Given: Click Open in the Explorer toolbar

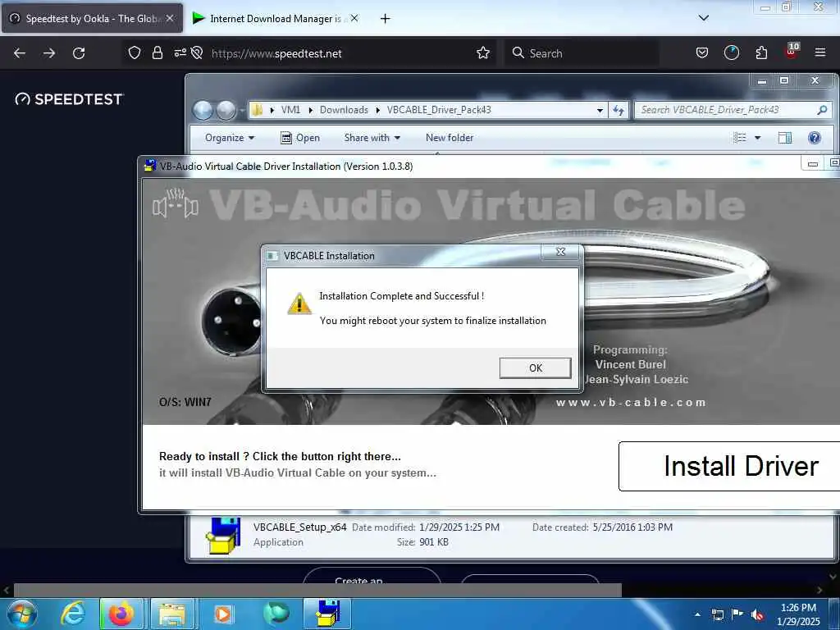Looking at the screenshot, I should (300, 138).
